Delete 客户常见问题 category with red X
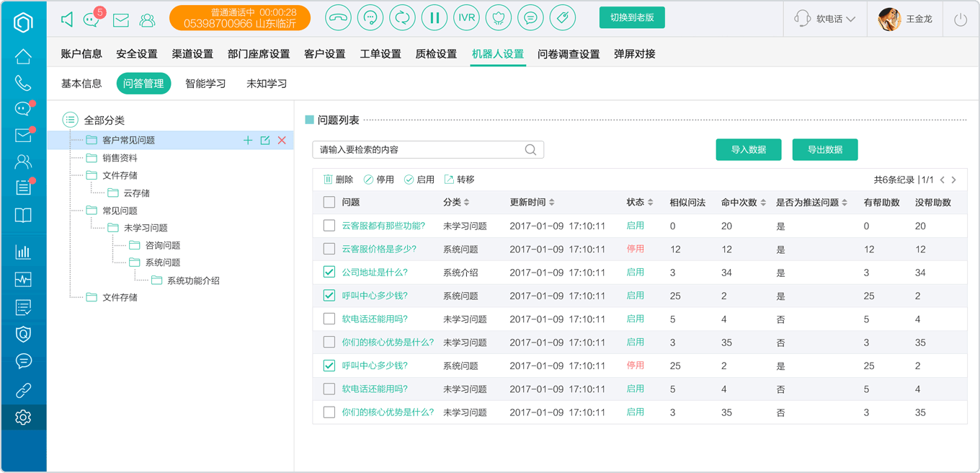 click(282, 140)
